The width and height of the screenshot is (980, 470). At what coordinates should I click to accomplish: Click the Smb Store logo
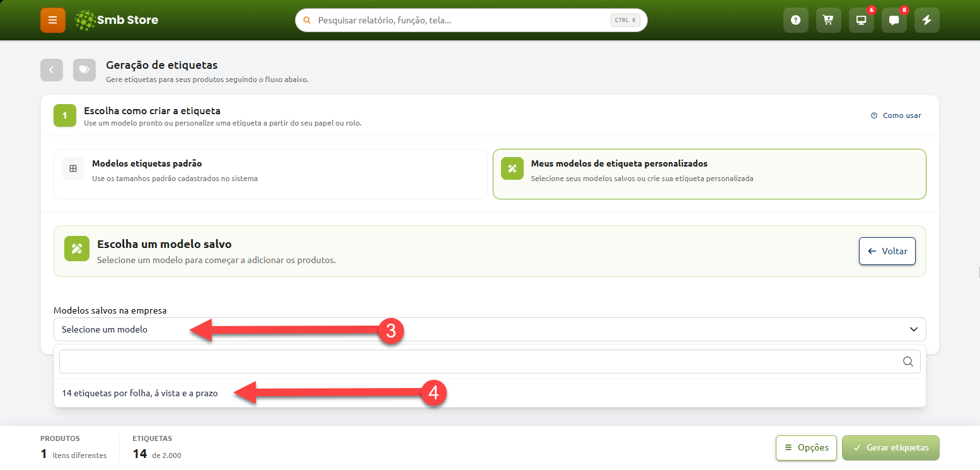[x=117, y=20]
